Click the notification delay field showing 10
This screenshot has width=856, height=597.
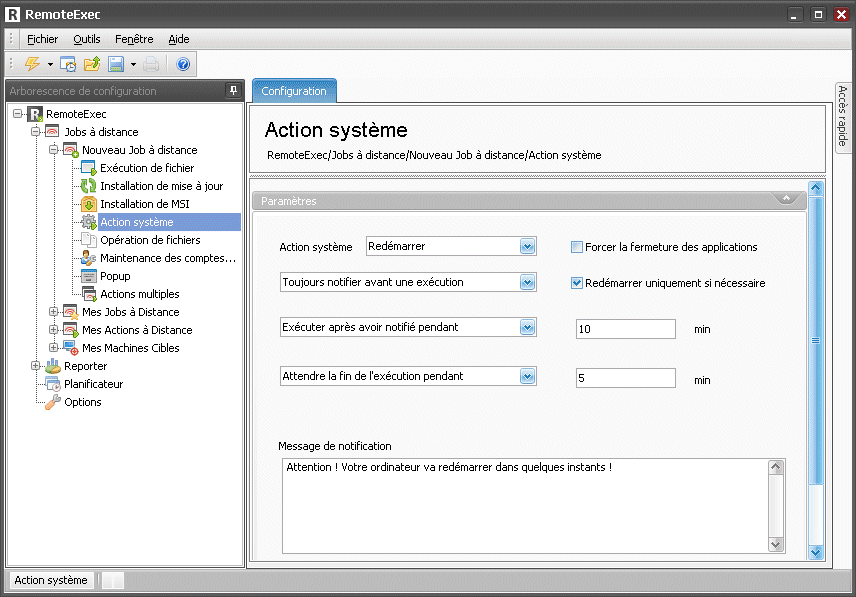(x=626, y=329)
